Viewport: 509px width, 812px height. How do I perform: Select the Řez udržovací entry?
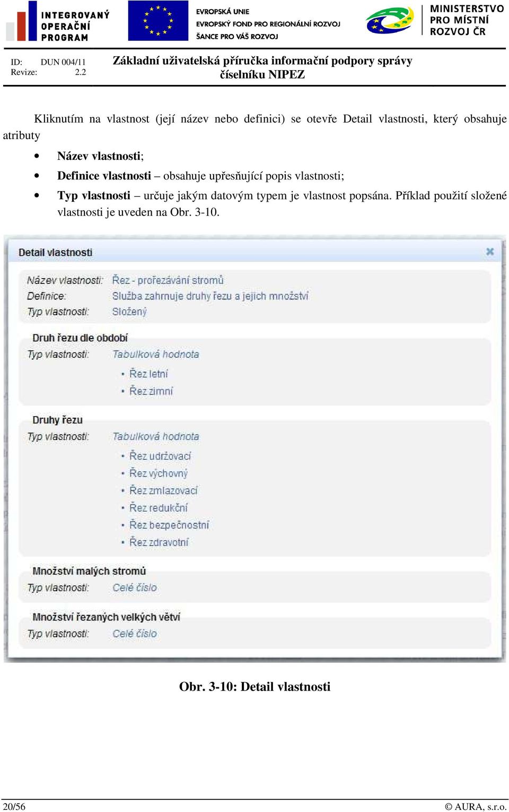(x=160, y=456)
